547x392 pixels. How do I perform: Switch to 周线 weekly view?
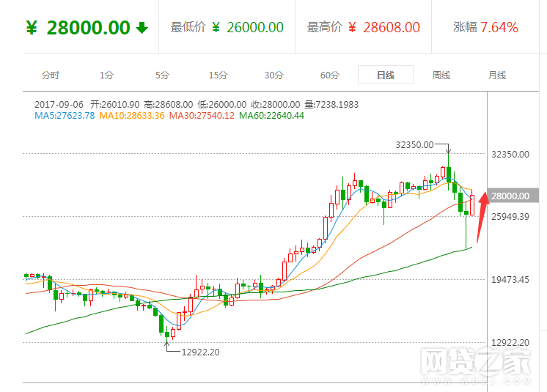(441, 75)
